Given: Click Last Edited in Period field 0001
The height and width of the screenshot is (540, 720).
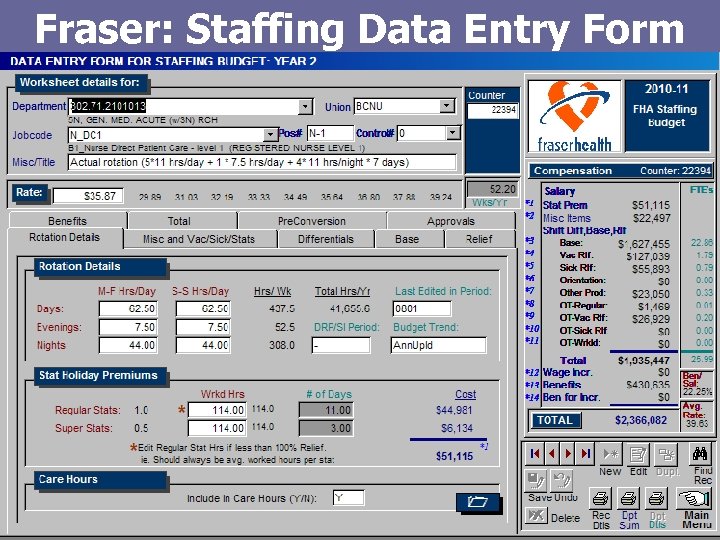Looking at the screenshot, I should (x=422, y=309).
